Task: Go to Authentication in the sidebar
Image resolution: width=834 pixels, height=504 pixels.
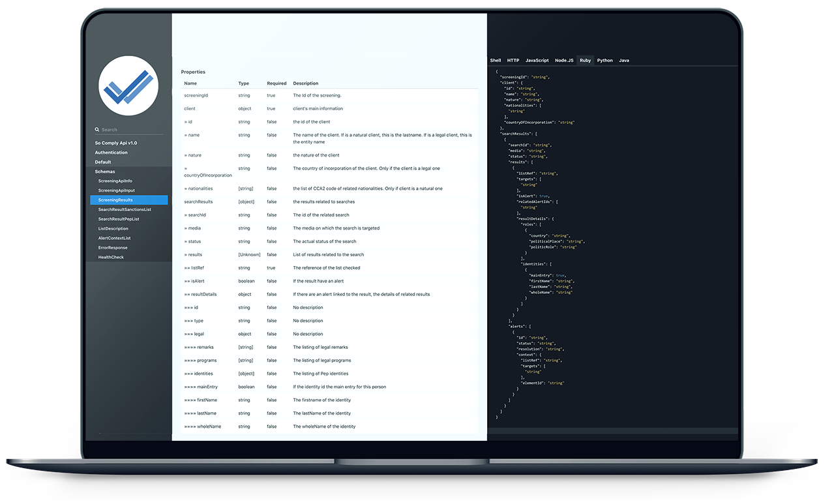Action: pos(112,153)
